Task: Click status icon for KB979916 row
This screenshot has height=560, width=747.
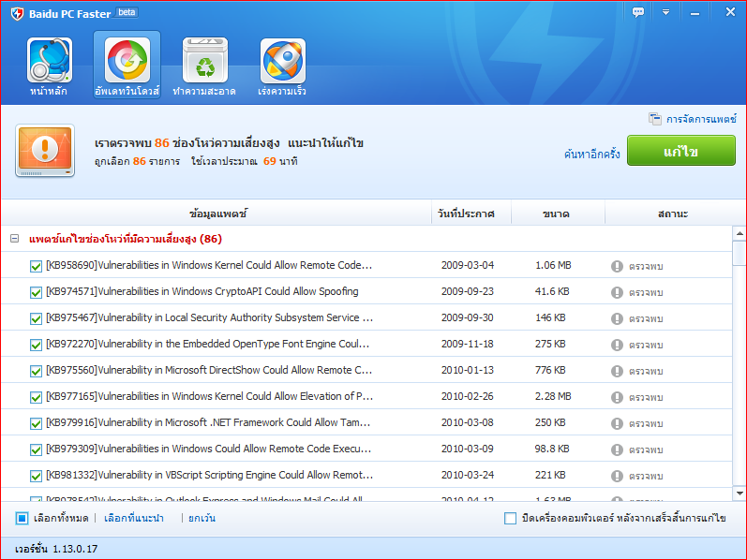Action: point(617,423)
